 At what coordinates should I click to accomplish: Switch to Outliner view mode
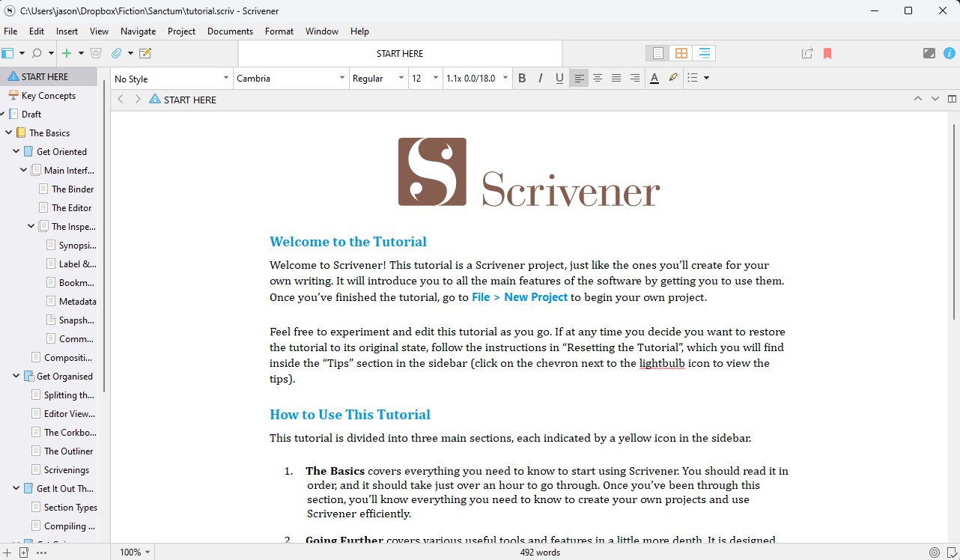(x=704, y=53)
